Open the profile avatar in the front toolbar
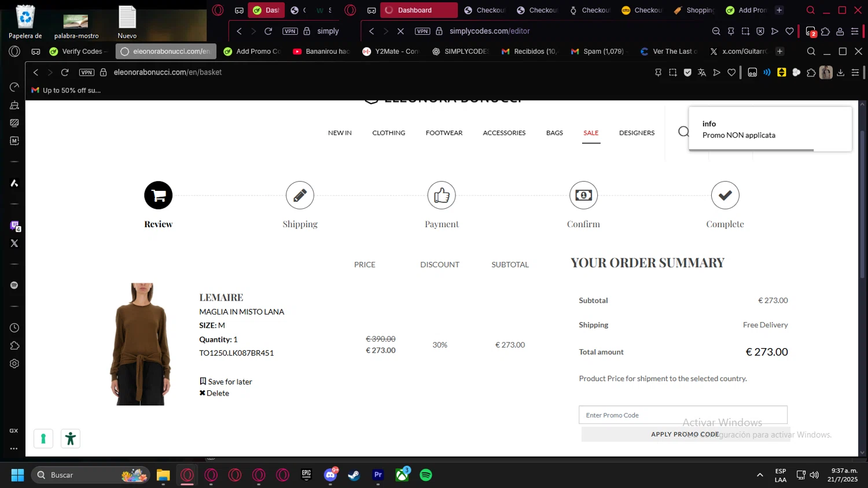868x488 pixels. pyautogui.click(x=826, y=72)
